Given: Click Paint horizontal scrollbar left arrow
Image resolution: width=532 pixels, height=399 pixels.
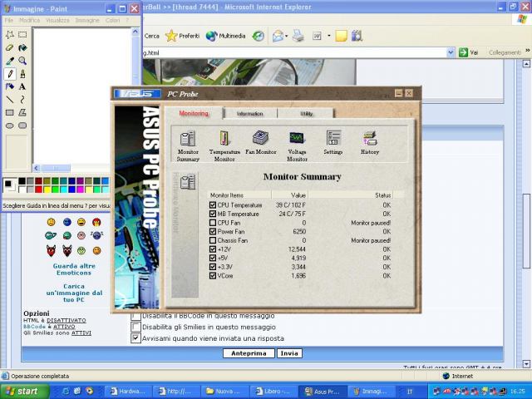Looking at the screenshot, I should pos(37,168).
